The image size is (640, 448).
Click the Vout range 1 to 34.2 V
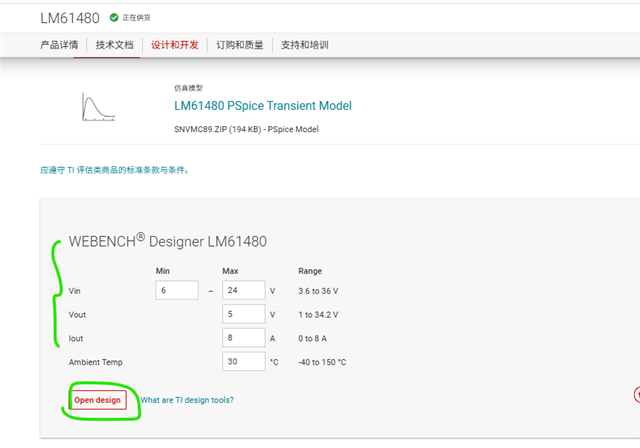(x=318, y=315)
